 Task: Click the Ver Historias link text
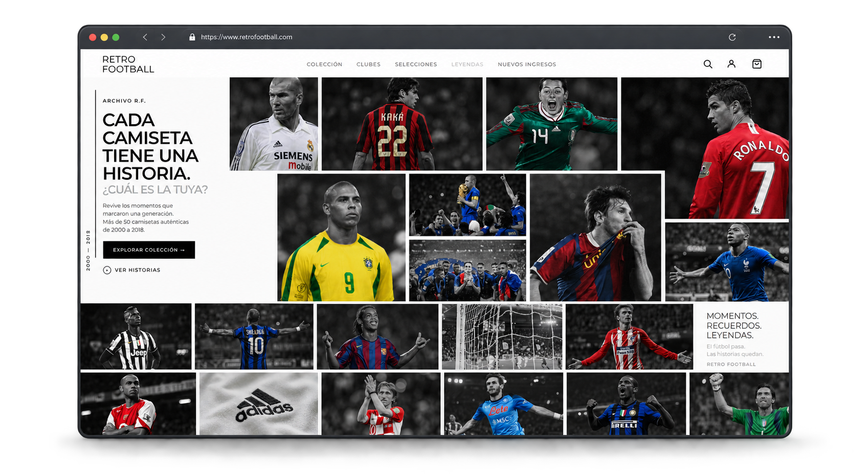pos(137,270)
